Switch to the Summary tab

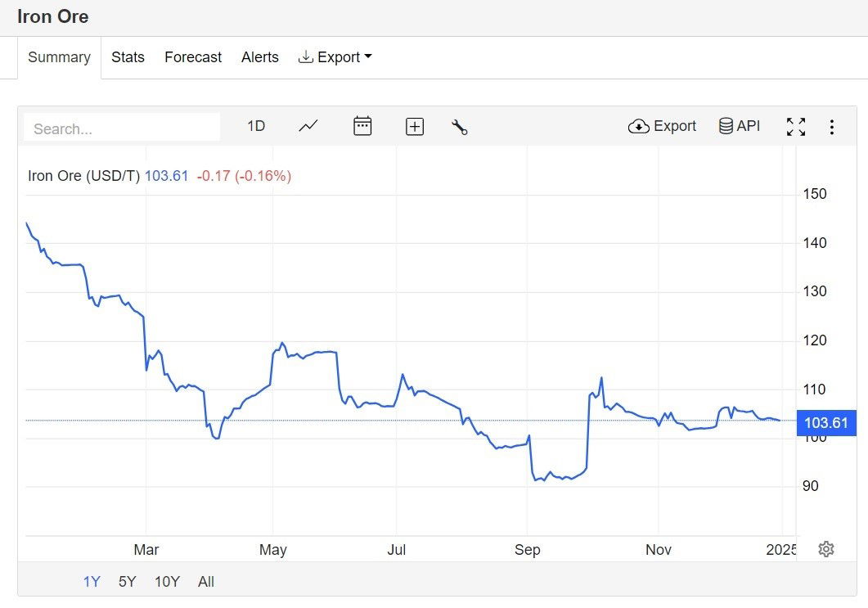pos(59,57)
